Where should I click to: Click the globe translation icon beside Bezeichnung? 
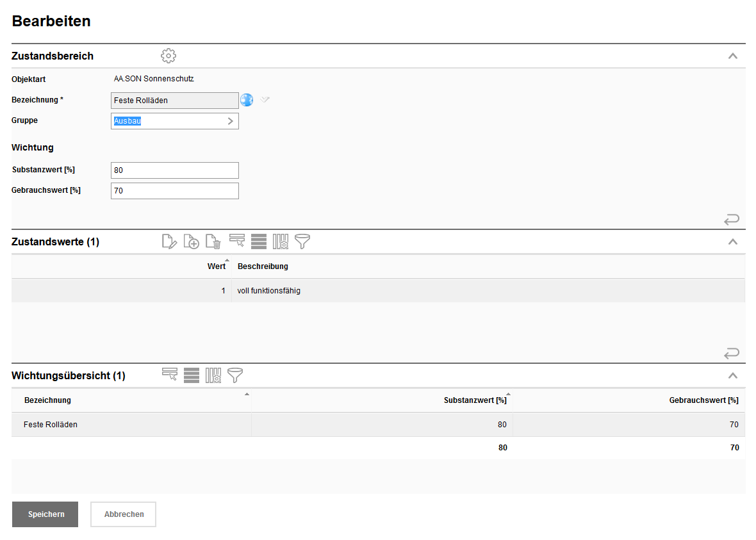(247, 100)
